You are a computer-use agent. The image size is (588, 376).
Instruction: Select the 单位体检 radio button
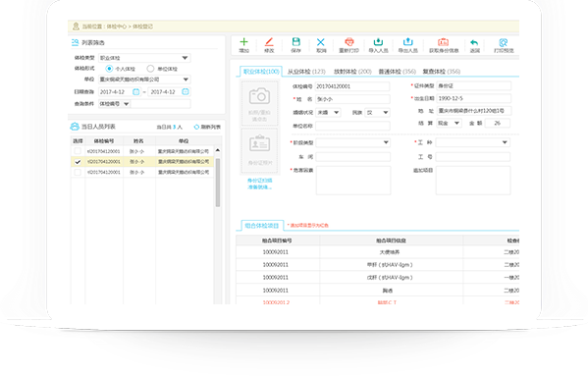pos(150,69)
